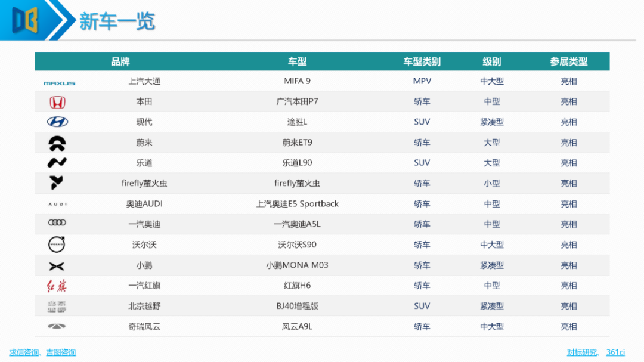This screenshot has width=644, height=362.
Task: Open the 吉图咨询 link
Action: click(61, 352)
